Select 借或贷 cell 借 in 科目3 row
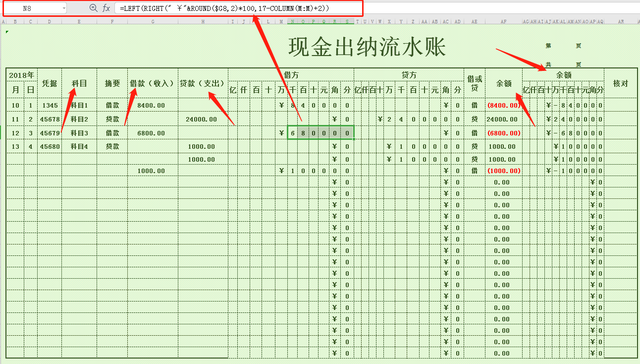The width and height of the screenshot is (640, 364). pos(474,133)
